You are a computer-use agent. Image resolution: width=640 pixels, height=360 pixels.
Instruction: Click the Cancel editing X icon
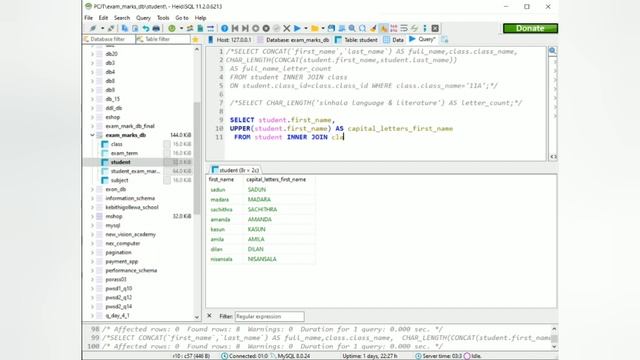pyautogui.click(x=287, y=28)
